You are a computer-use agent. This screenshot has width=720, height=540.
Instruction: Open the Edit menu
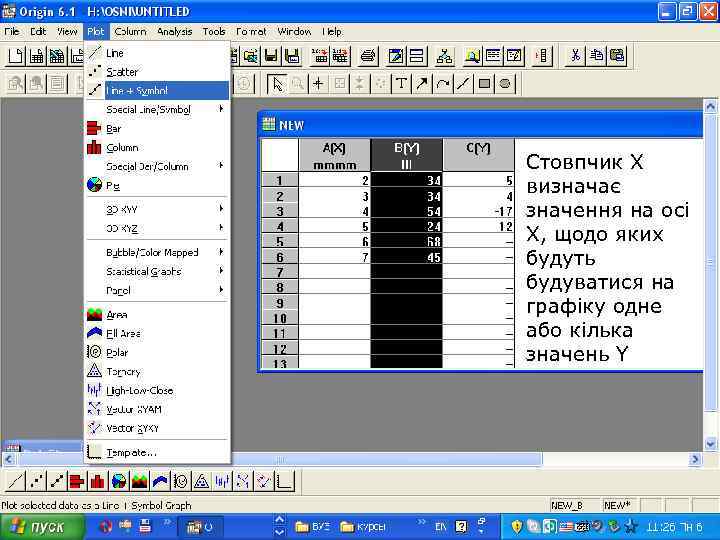pos(38,32)
